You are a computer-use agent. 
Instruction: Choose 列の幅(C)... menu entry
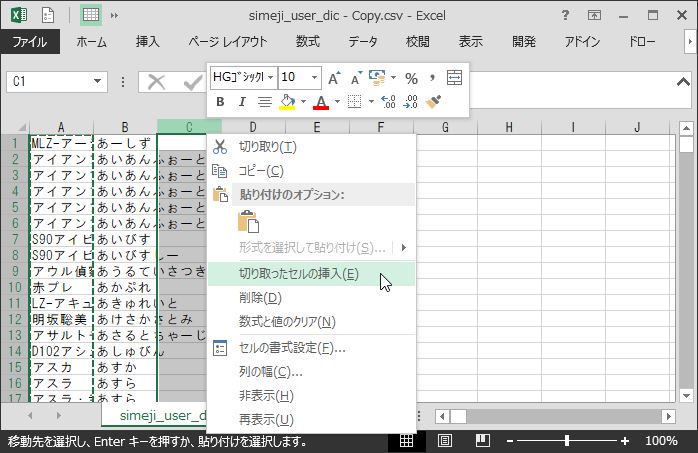tap(312, 372)
